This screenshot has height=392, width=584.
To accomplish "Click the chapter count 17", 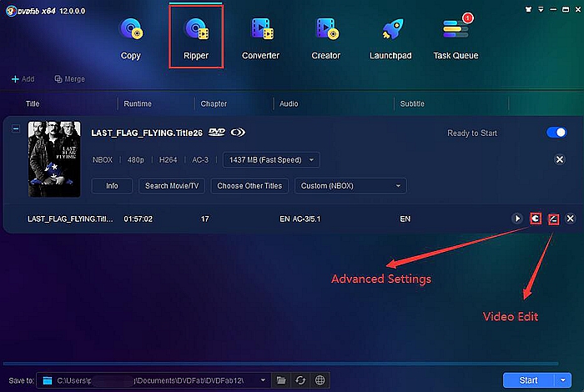I will click(205, 219).
